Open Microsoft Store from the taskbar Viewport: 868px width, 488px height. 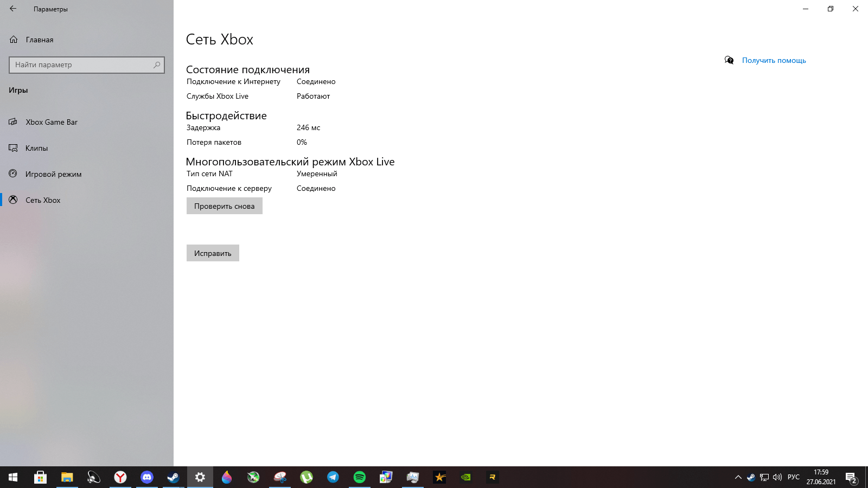click(x=40, y=477)
